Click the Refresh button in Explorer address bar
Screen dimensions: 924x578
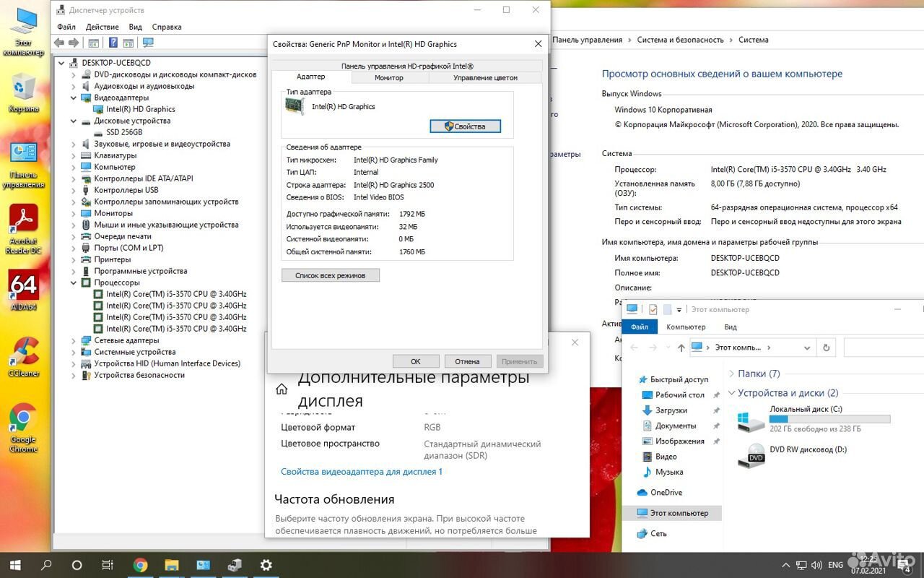click(827, 348)
